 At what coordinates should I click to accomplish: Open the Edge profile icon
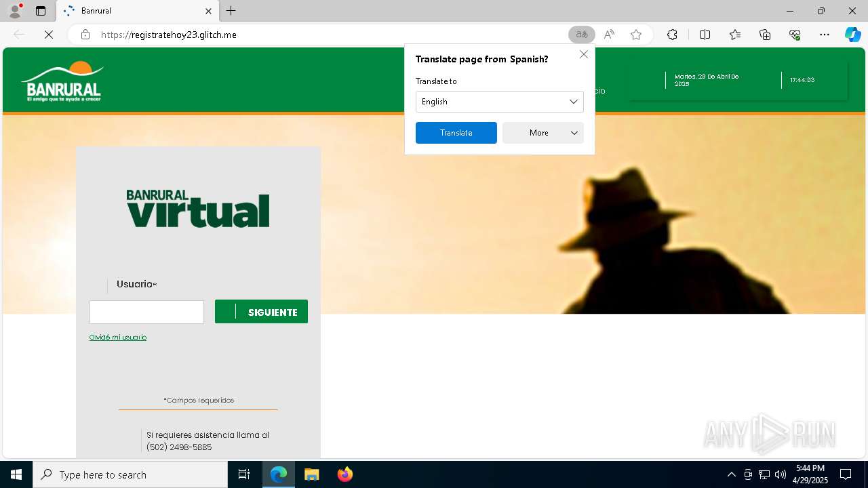click(x=14, y=11)
